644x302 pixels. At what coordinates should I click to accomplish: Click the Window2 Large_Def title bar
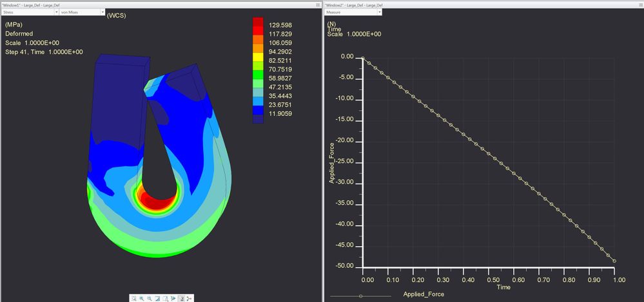tap(484, 5)
